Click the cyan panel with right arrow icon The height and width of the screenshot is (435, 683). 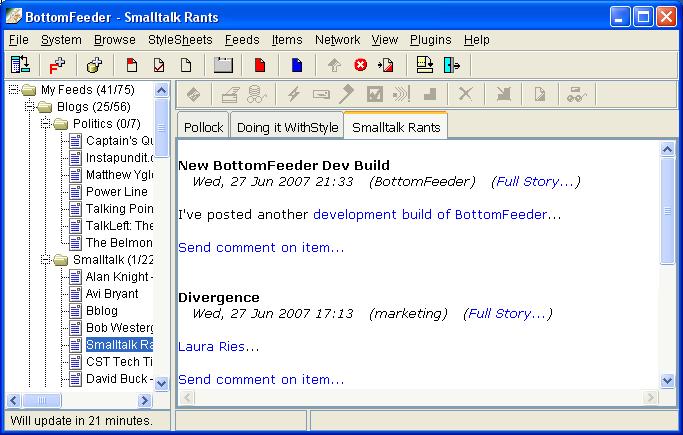(x=452, y=65)
